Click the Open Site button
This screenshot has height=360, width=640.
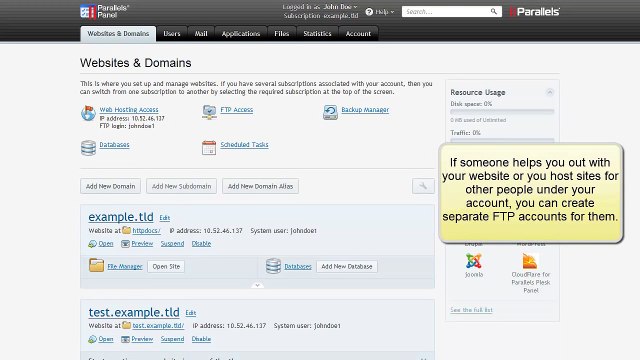pyautogui.click(x=166, y=266)
